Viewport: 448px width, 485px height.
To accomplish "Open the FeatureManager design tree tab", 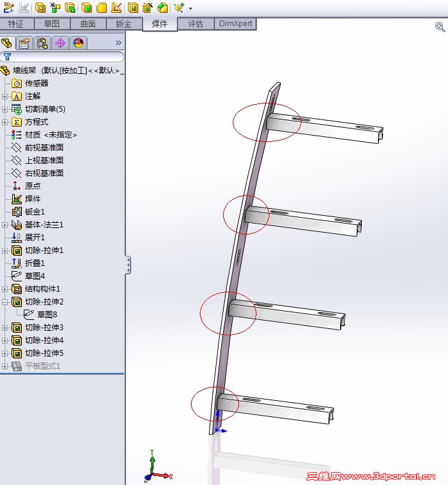I will 7,43.
